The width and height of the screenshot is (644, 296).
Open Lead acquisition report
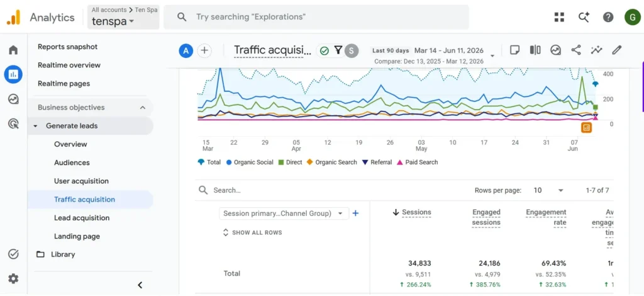pyautogui.click(x=82, y=218)
